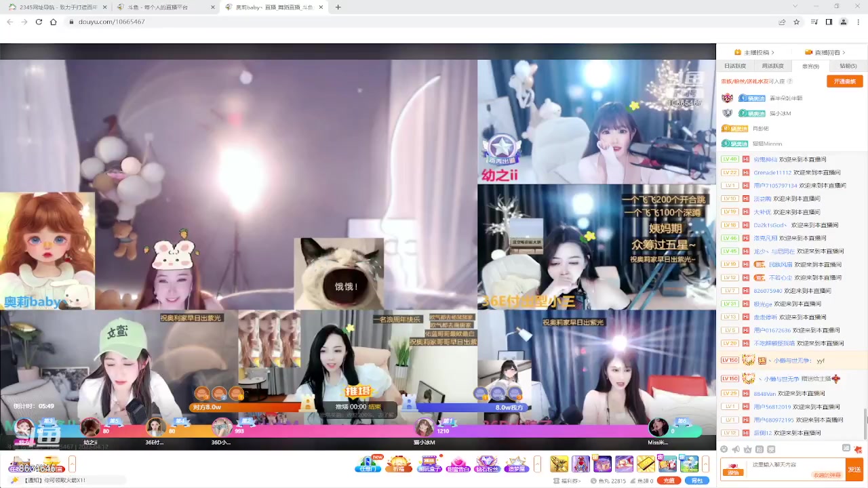Select the fan badge icon in chat toolbar

pos(759,449)
